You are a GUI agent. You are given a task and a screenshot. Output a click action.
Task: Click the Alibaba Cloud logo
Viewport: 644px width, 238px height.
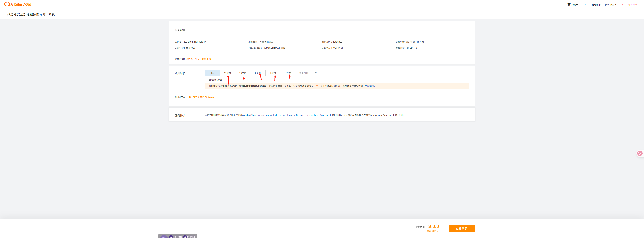(x=18, y=4)
